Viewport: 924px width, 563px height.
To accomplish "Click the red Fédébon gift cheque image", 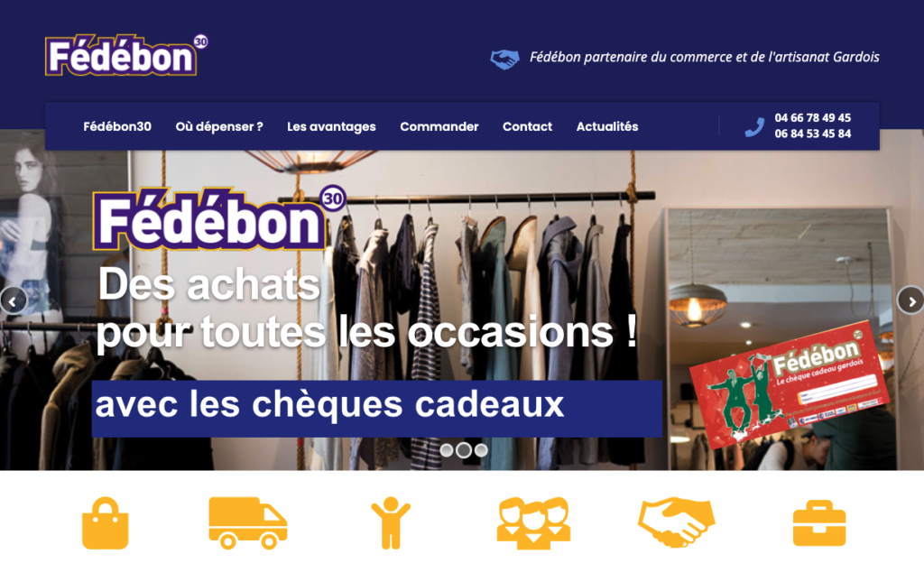I will click(789, 383).
